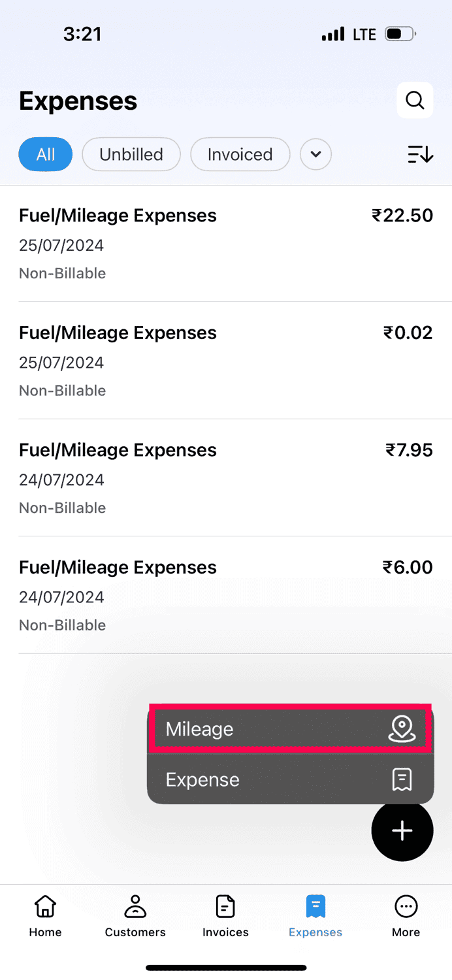
Task: Open the first Fuel/Mileage expense of ₹22.50
Action: [x=226, y=242]
